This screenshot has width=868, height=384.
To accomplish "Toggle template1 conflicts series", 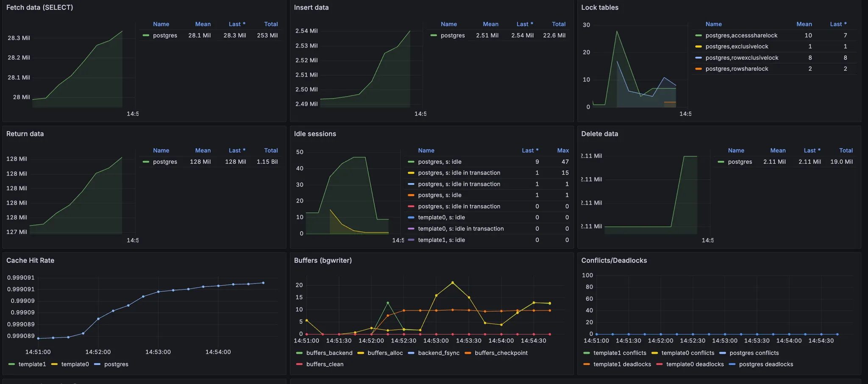I will click(x=620, y=353).
